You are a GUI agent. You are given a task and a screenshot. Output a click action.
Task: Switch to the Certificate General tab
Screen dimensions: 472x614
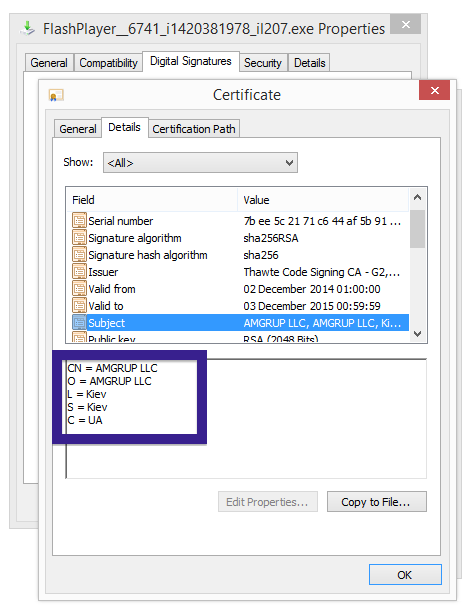78,129
